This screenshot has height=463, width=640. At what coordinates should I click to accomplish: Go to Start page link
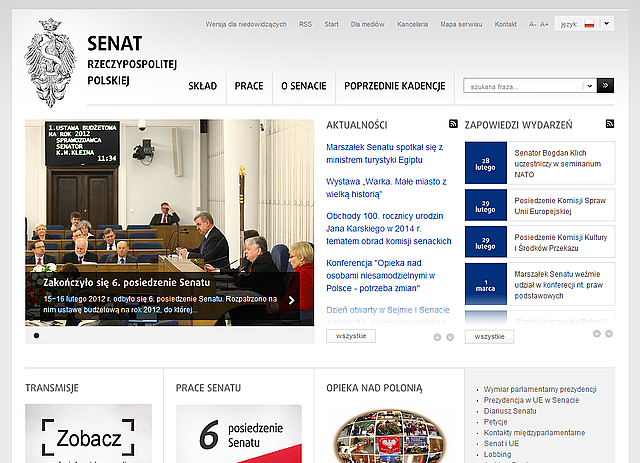click(x=331, y=24)
